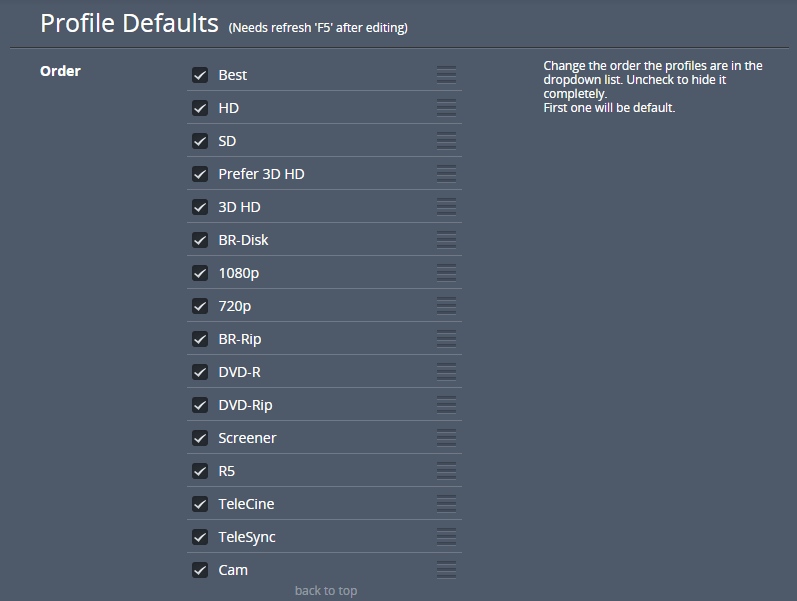
Task: Uncheck the 3D HD profile checkbox
Action: pos(200,207)
